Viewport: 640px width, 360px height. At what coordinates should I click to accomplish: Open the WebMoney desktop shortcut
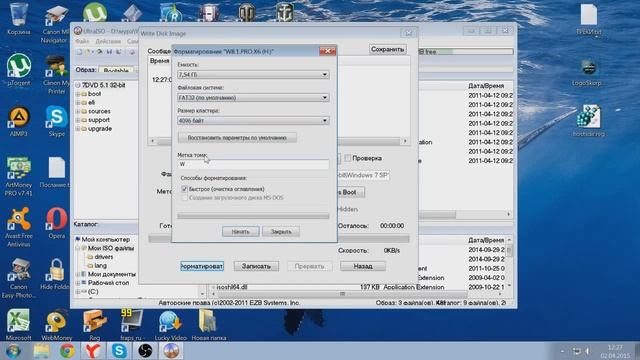tap(56, 324)
